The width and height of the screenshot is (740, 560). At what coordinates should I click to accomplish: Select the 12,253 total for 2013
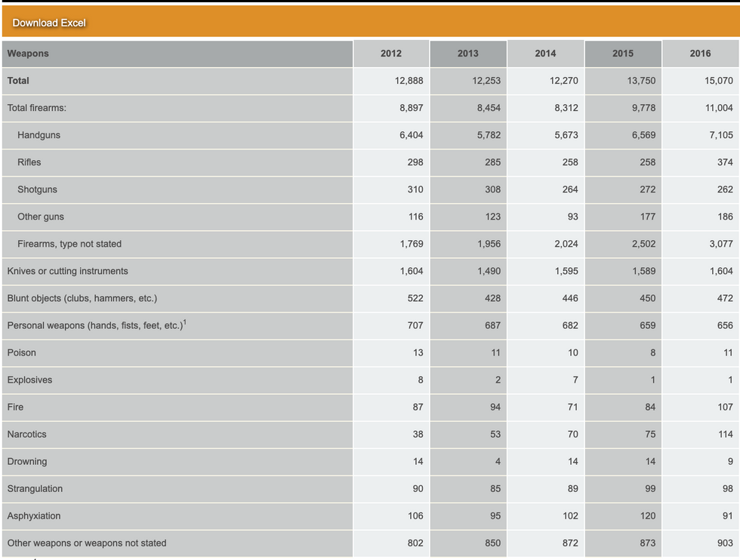(x=486, y=81)
